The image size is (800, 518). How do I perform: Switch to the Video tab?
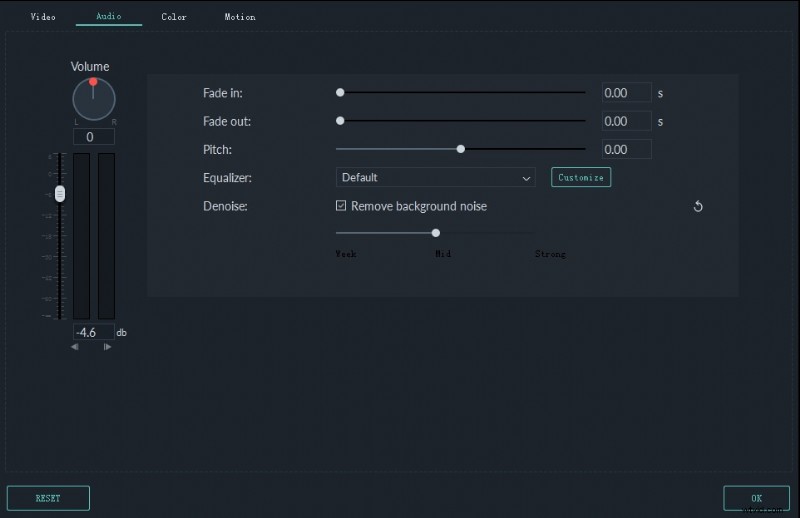[43, 17]
